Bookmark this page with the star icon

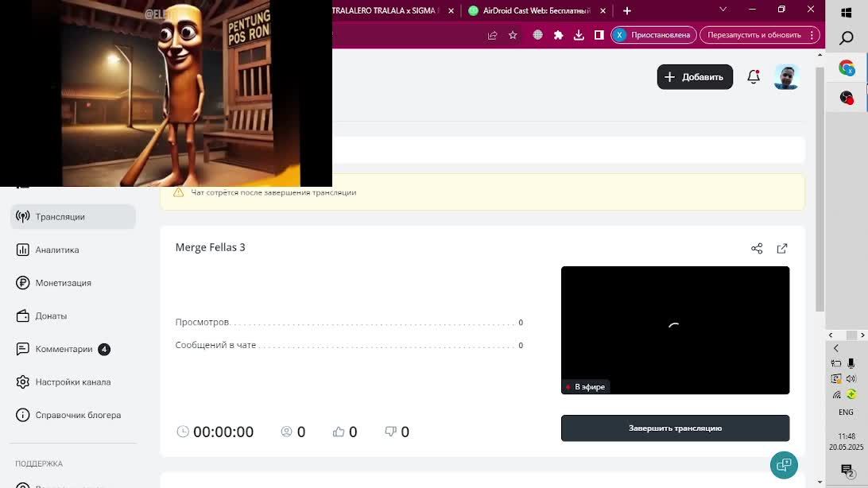click(x=513, y=35)
